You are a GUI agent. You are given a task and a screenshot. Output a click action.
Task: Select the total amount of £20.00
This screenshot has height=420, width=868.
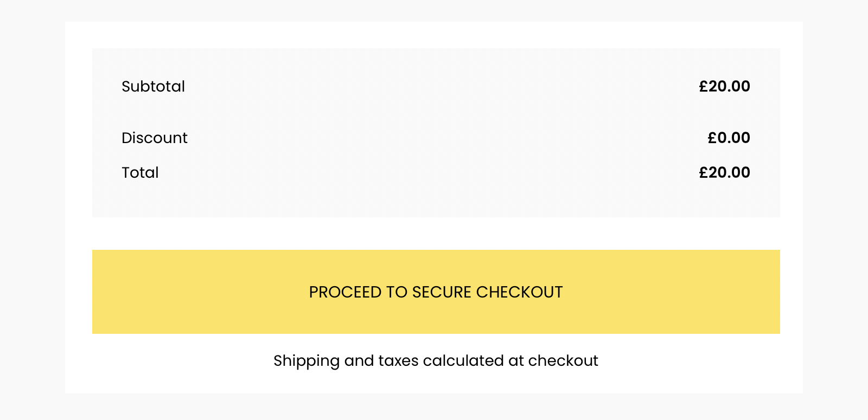coord(724,172)
